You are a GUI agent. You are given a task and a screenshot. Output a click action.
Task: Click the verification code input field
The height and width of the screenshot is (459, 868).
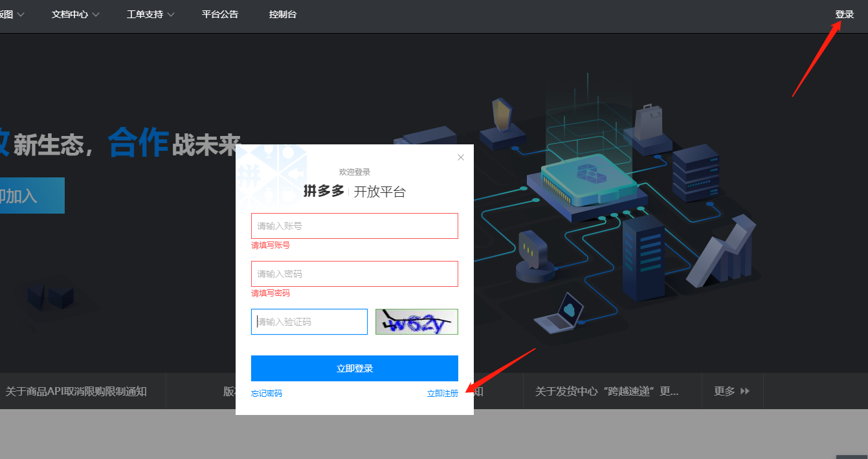[x=309, y=322]
